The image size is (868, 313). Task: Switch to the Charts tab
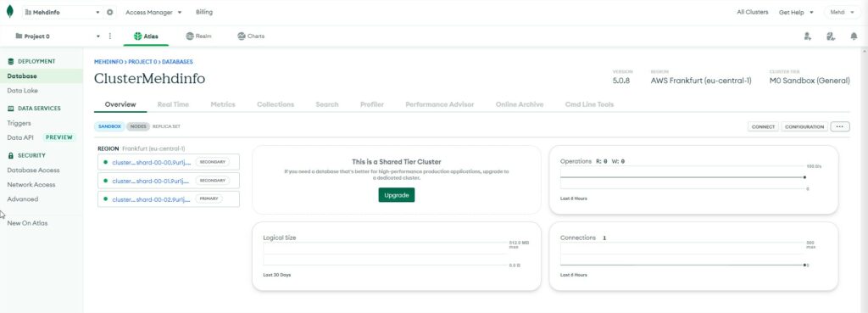(251, 36)
